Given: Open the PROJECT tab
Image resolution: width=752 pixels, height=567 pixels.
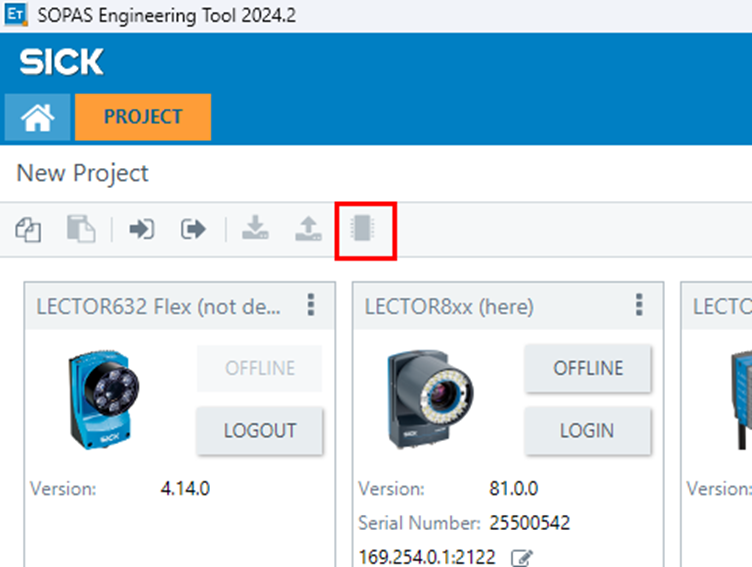Looking at the screenshot, I should 143,117.
